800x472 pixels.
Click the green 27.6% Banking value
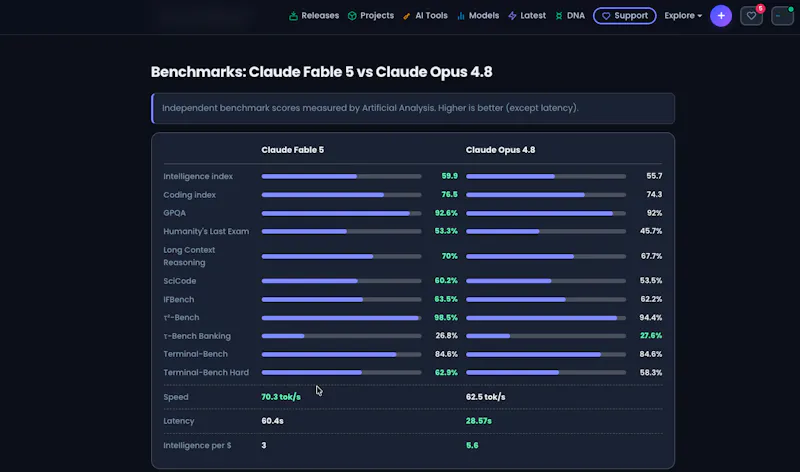[x=651, y=336]
